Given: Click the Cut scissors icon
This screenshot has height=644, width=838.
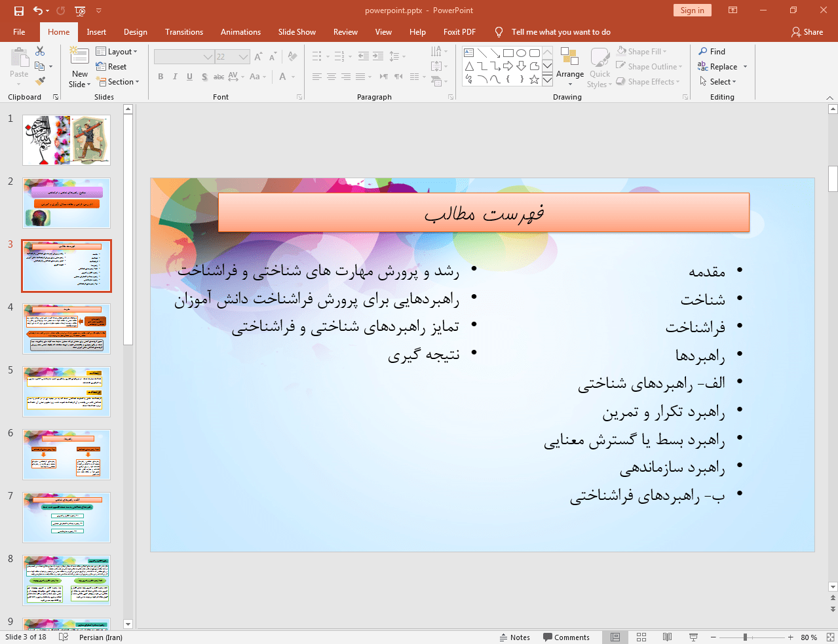Looking at the screenshot, I should click(x=40, y=51).
